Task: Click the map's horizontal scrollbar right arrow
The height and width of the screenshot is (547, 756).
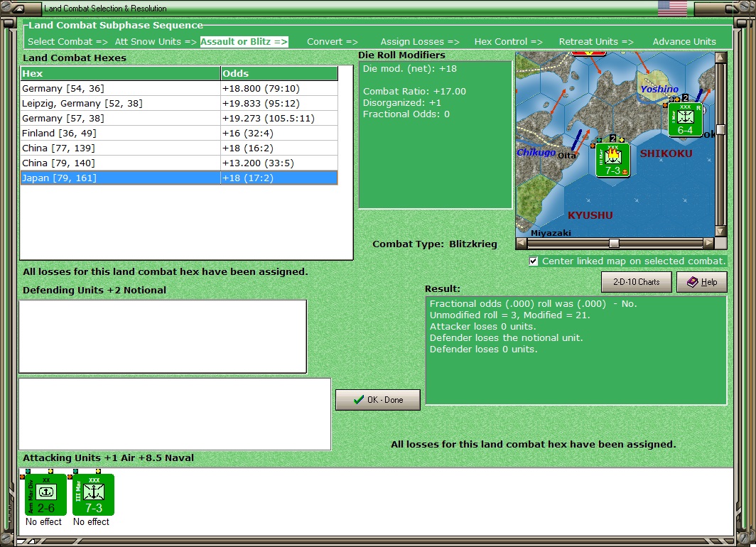Action: tap(709, 244)
